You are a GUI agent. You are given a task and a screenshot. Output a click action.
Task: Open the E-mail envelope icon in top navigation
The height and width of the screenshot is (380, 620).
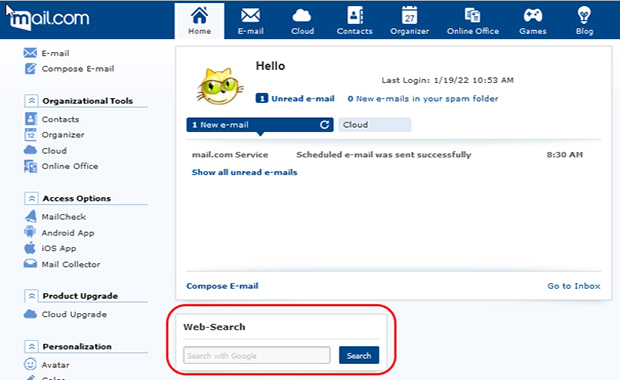point(251,16)
